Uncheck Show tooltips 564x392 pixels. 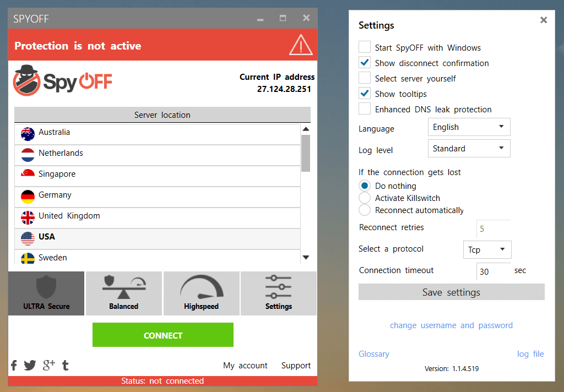pyautogui.click(x=365, y=94)
